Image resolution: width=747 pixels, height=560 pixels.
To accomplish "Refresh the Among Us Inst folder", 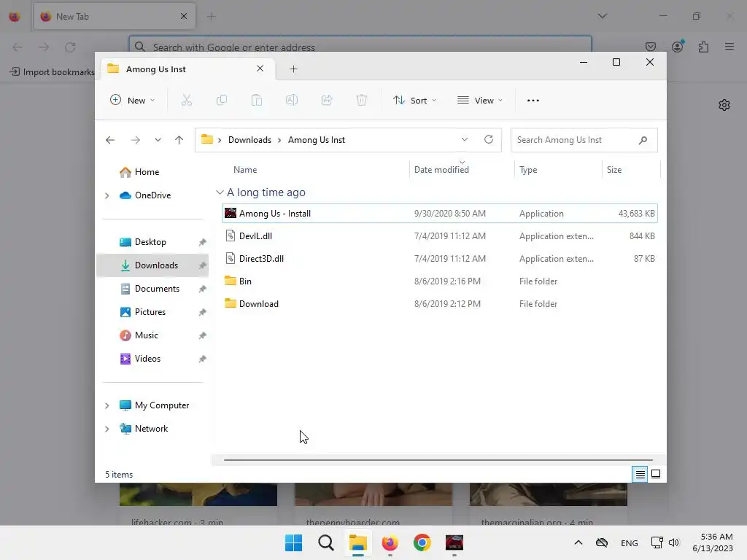I will [x=488, y=139].
